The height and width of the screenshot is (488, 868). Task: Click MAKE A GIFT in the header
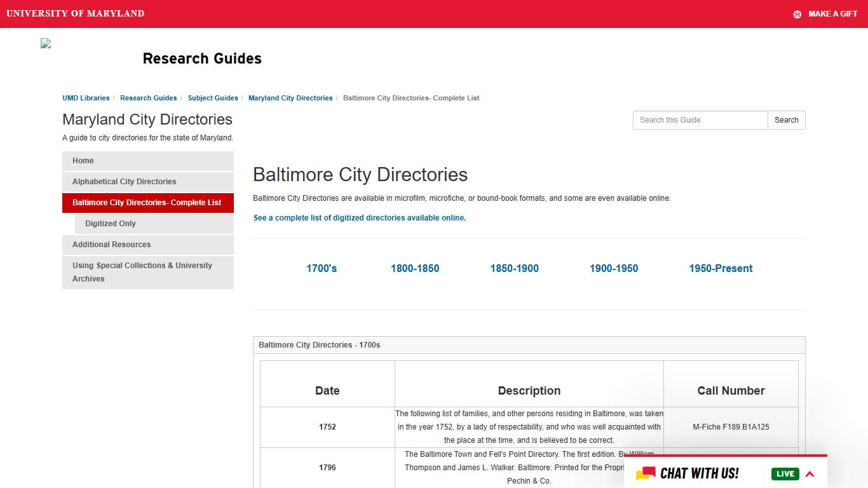coord(833,14)
